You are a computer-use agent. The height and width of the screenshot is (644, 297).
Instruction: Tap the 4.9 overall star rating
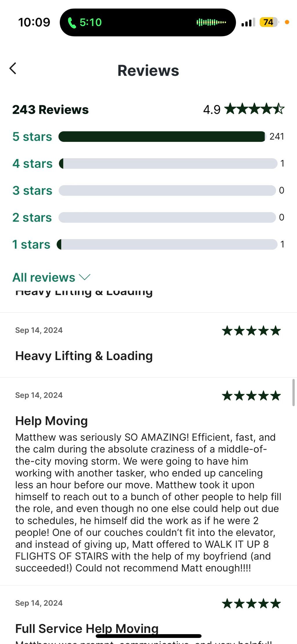244,109
